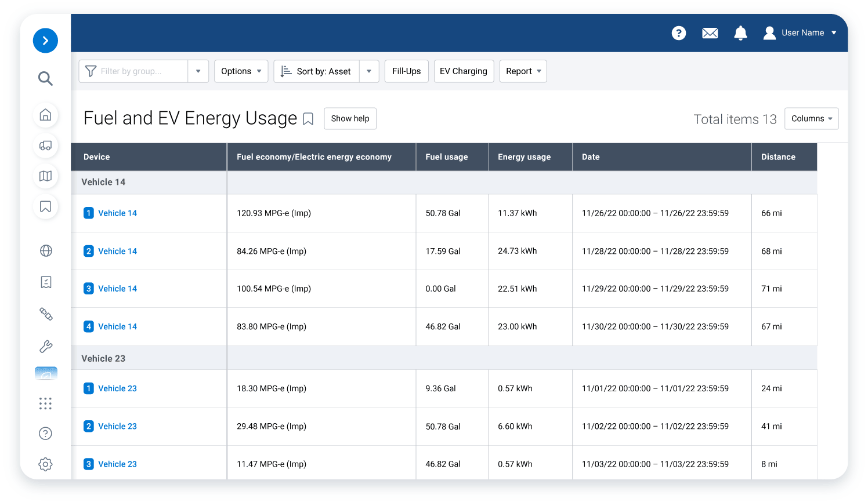Screen dimensions: 868x502
Task: Open the Options dropdown
Action: (241, 71)
